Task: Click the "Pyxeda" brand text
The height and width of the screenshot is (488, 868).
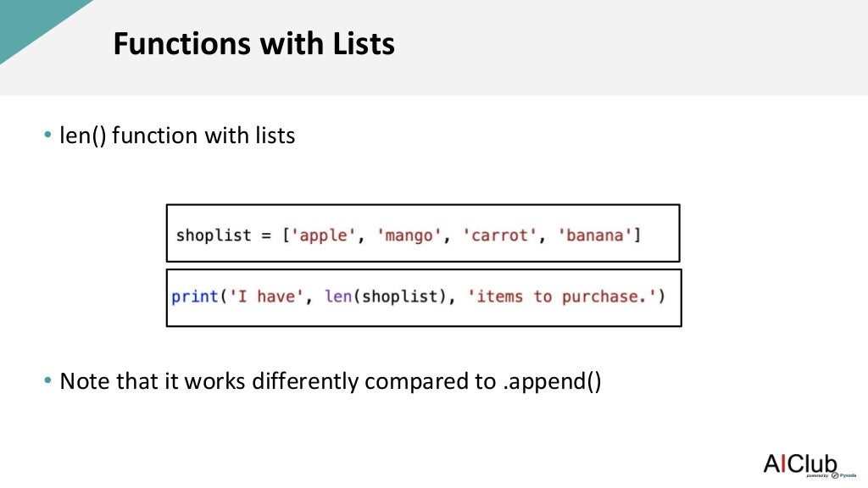Action: pos(849,476)
